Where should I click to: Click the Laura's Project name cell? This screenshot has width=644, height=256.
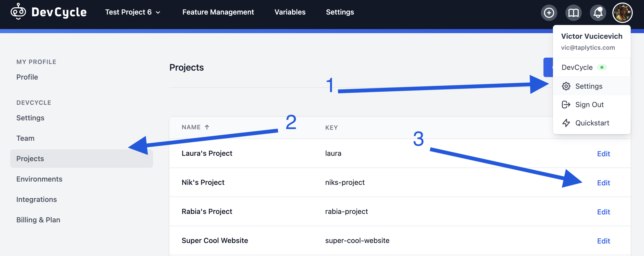tap(207, 153)
